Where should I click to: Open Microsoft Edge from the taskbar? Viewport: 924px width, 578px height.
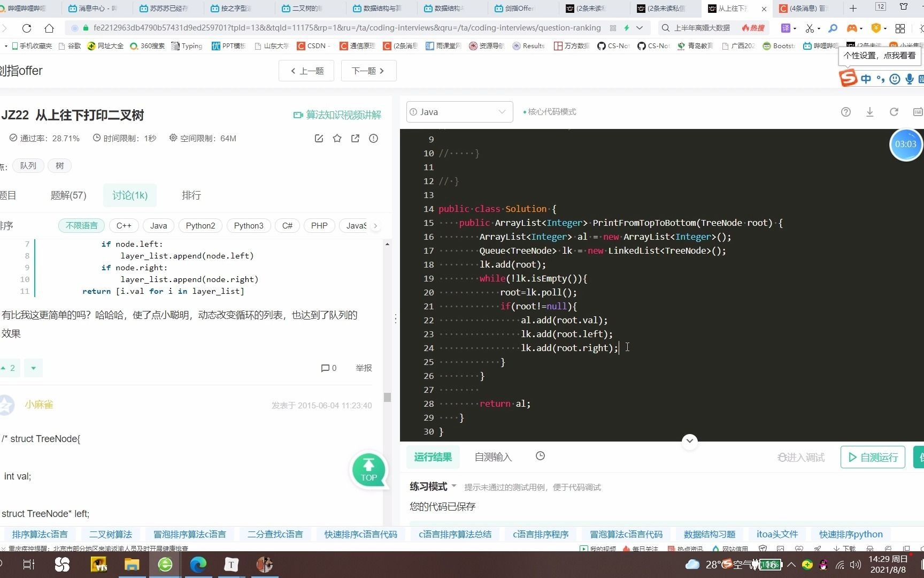[x=198, y=564]
